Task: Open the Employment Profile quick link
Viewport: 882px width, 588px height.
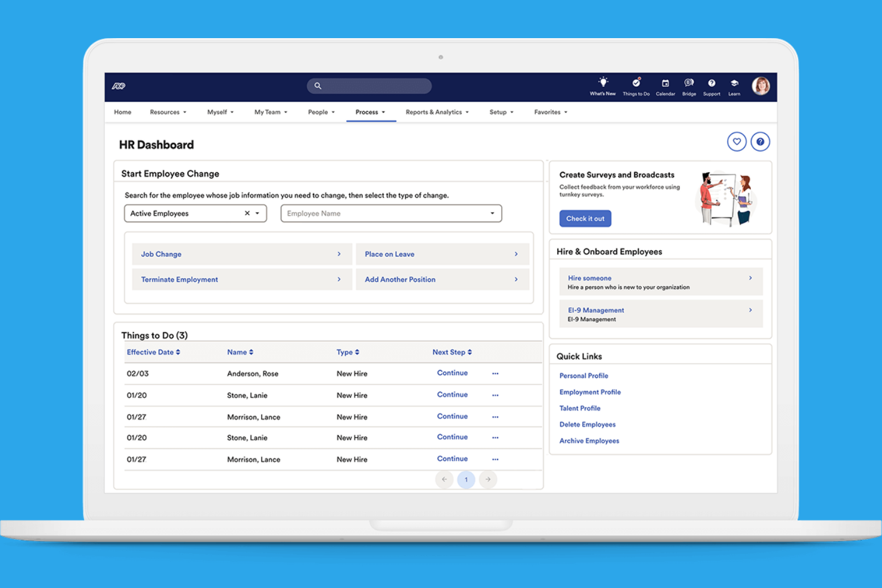Action: point(590,392)
